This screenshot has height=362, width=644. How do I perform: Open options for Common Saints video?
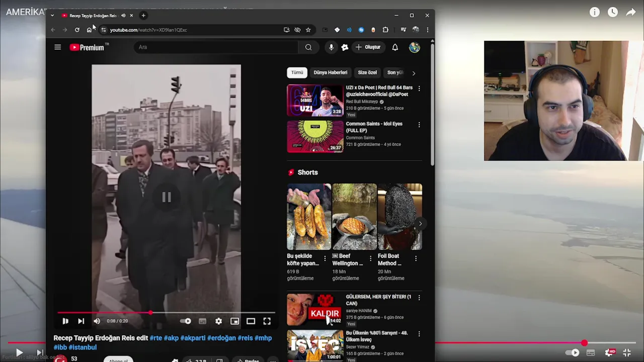419,125
